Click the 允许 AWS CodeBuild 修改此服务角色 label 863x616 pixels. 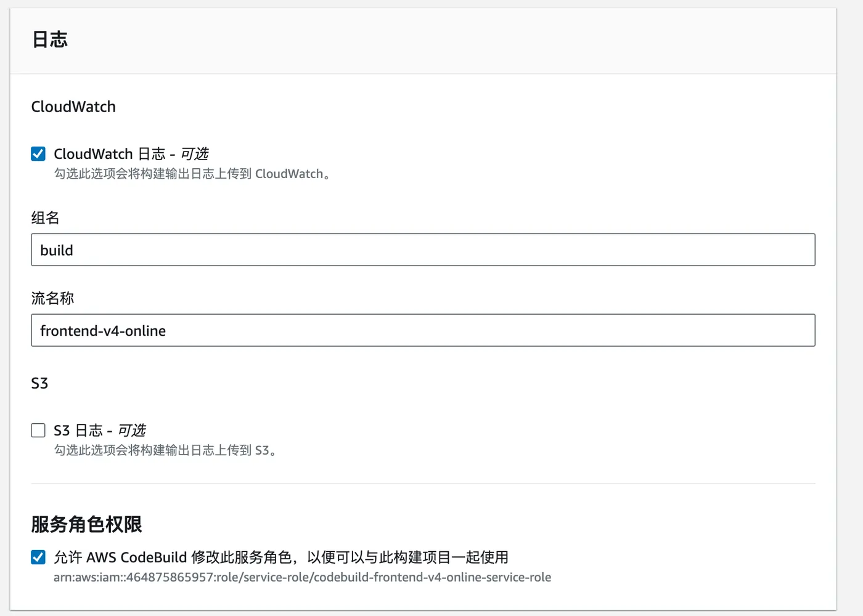[x=280, y=557]
